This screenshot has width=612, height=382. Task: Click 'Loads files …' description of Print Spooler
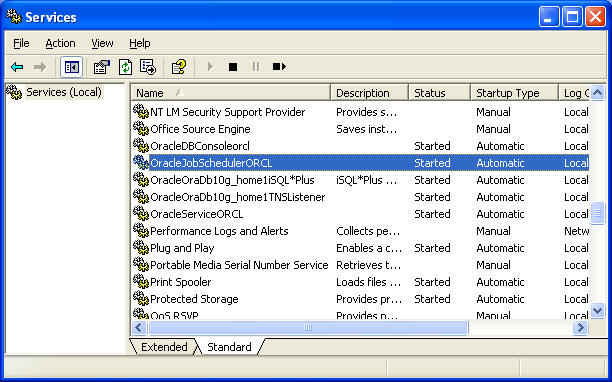368,282
